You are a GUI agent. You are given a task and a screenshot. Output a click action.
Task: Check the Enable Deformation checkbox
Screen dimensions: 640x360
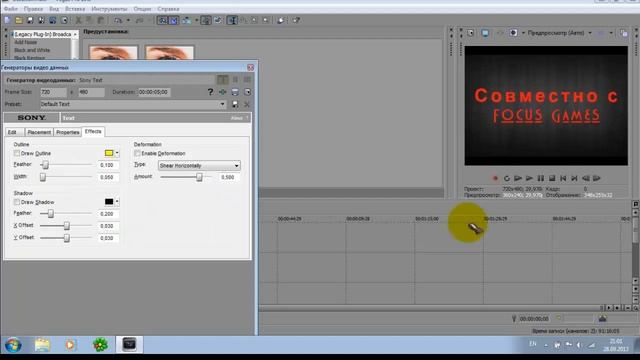coord(137,153)
